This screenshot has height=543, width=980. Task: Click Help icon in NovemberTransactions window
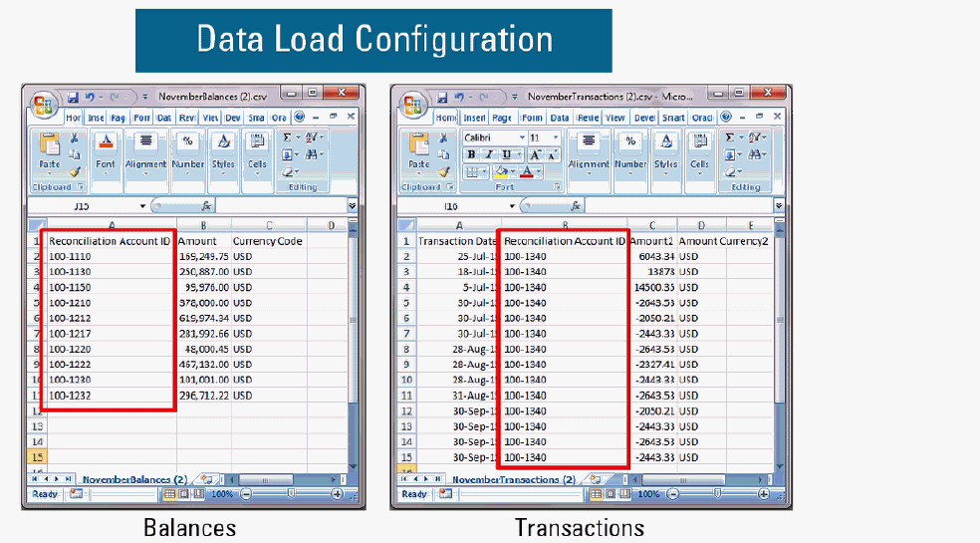coord(726,117)
